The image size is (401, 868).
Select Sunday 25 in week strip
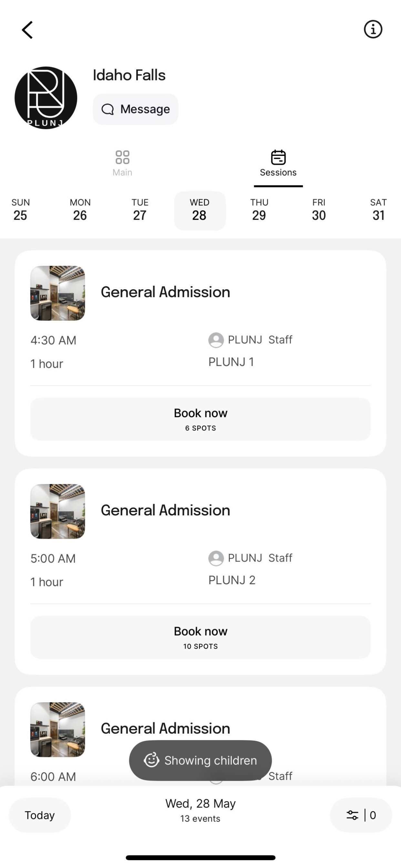point(21,210)
